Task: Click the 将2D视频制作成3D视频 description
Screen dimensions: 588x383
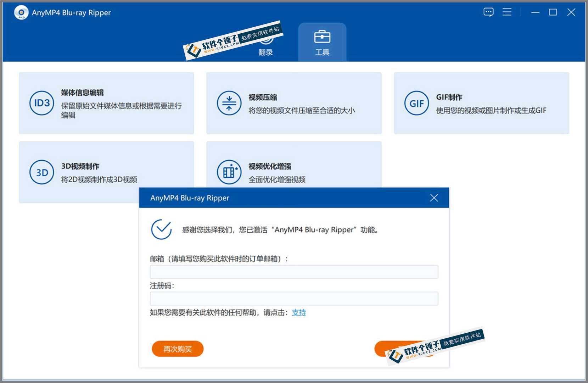Action: [99, 179]
